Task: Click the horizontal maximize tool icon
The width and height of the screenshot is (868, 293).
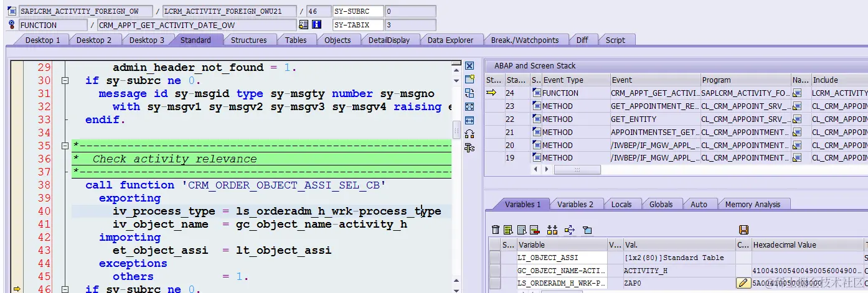Action: pyautogui.click(x=470, y=121)
